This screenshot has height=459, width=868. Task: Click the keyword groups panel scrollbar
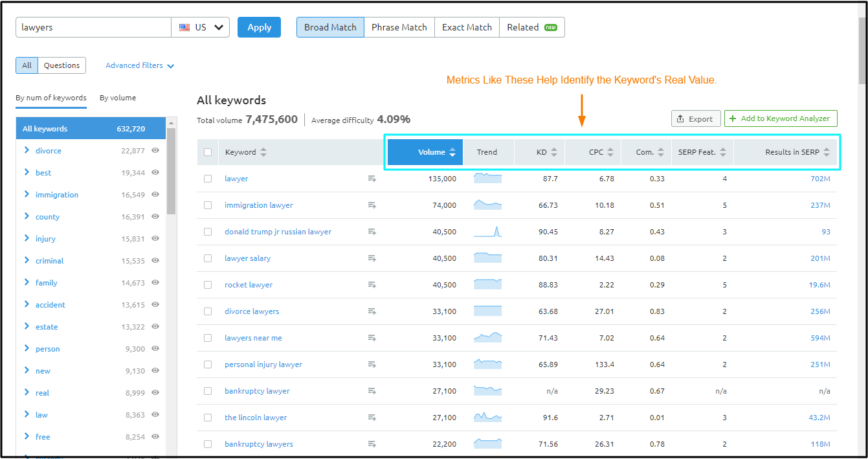[x=171, y=171]
